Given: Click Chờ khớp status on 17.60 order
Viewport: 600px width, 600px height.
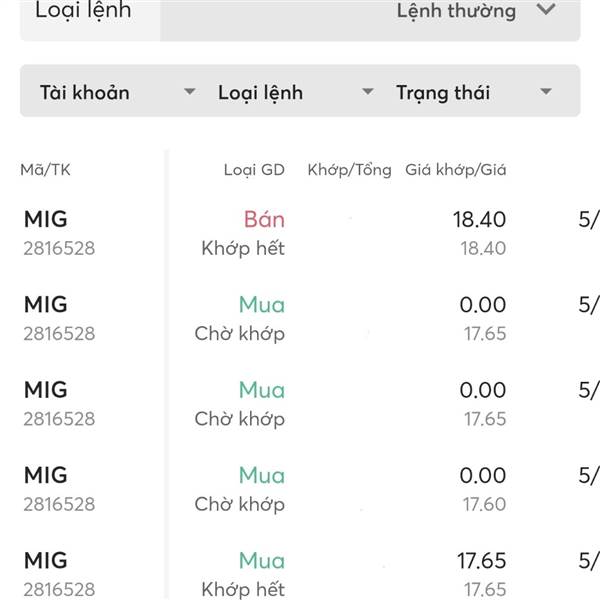Looking at the screenshot, I should coord(240,504).
